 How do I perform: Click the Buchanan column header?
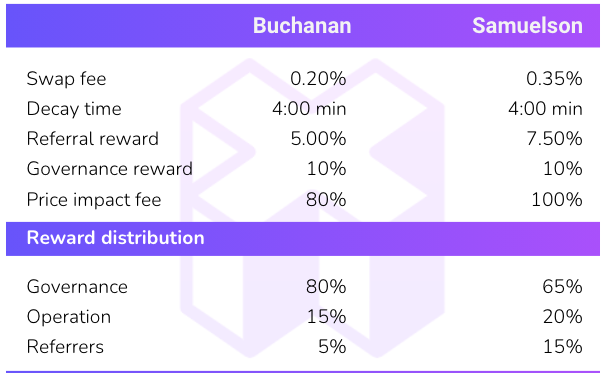[x=302, y=26]
